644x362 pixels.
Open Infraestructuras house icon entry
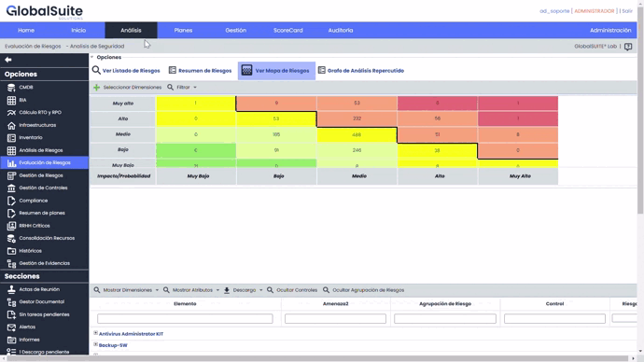(x=11, y=125)
